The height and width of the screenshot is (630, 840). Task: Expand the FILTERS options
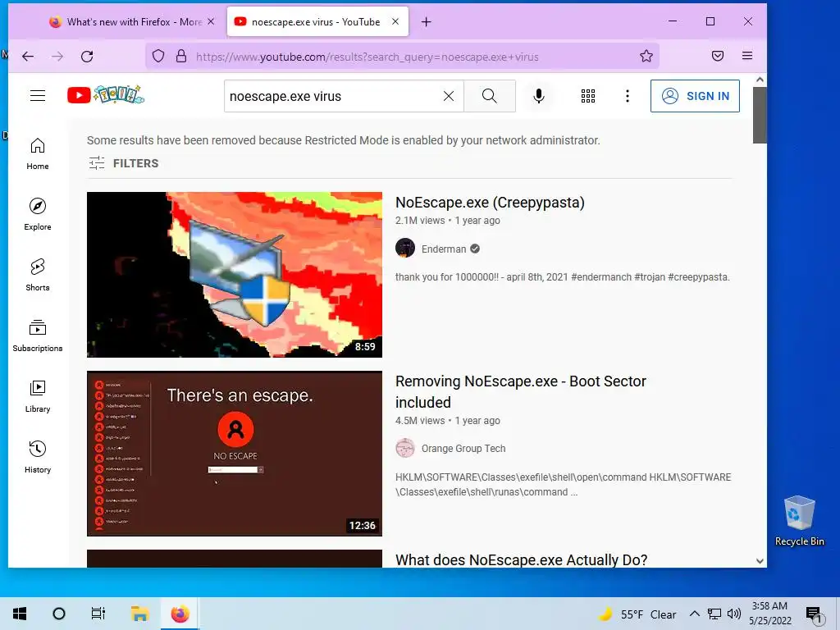(123, 163)
